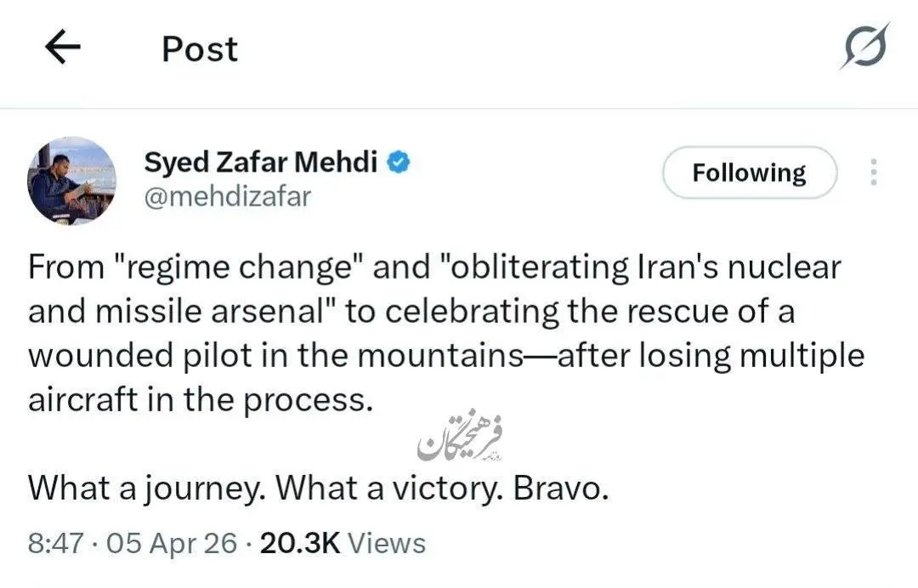Viewport: 918px width, 588px height.
Task: Open the 20.3K view count
Action: (300, 543)
